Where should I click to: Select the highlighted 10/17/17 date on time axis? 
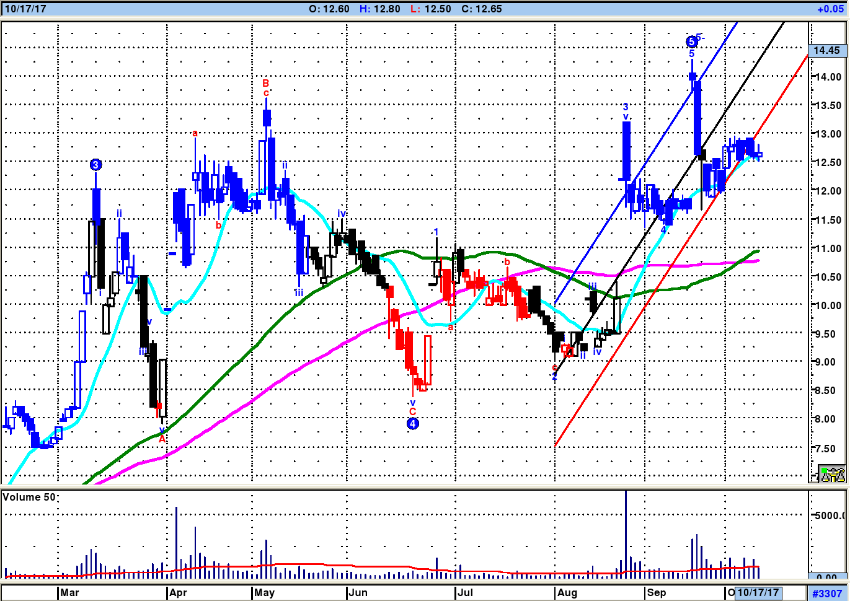click(x=758, y=593)
